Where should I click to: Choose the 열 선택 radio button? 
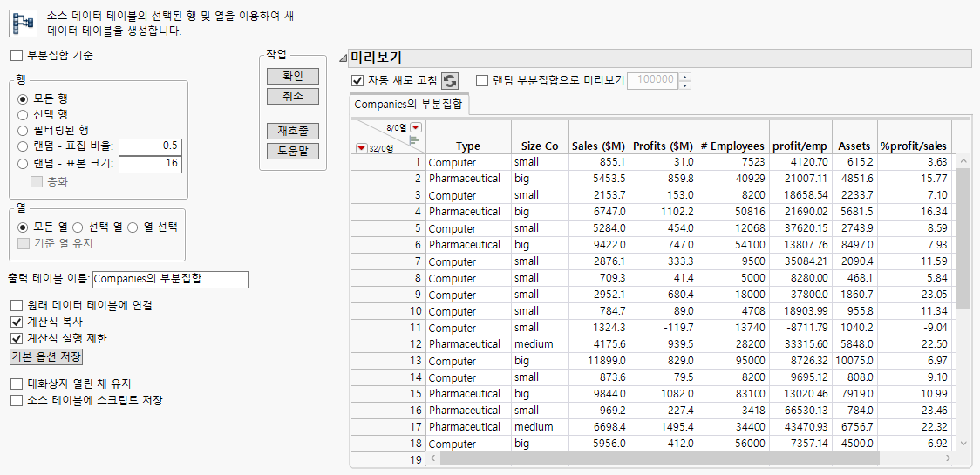click(x=133, y=227)
